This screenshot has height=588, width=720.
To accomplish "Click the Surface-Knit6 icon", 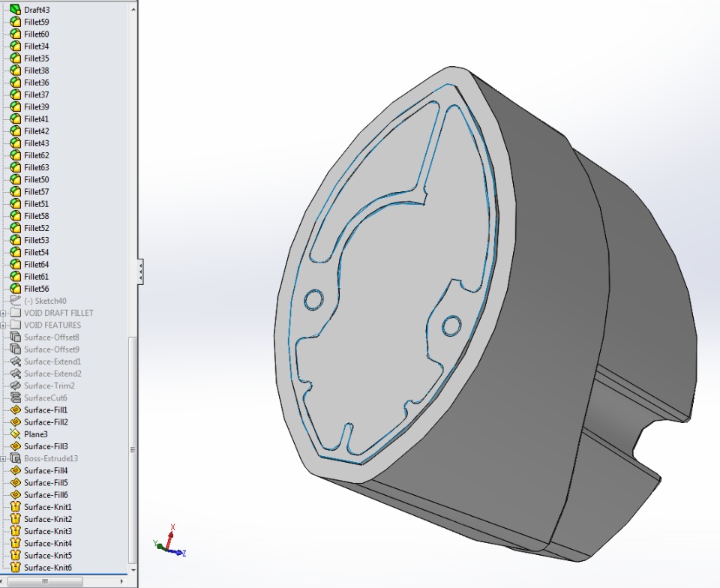I will [x=16, y=567].
